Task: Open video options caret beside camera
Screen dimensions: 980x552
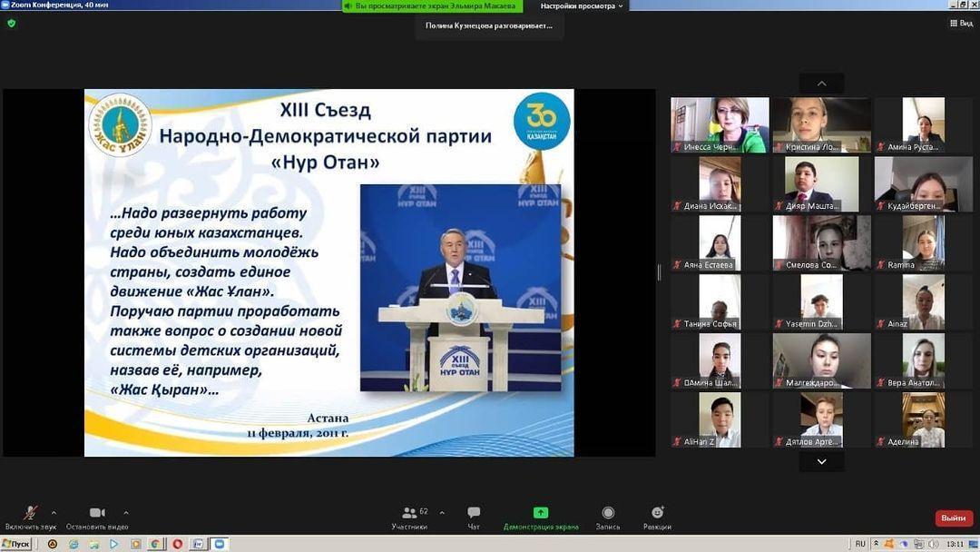Action: (126, 513)
